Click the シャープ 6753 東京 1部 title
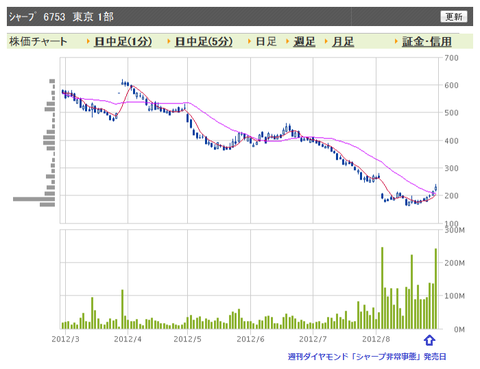 point(61,17)
